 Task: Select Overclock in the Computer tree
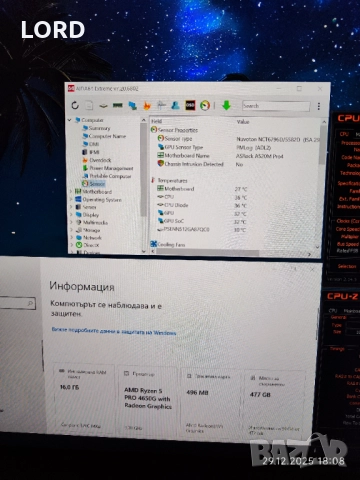click(x=97, y=160)
